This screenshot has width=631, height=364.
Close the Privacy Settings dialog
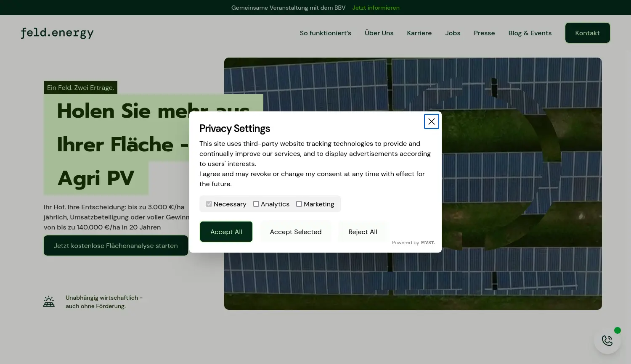click(431, 121)
